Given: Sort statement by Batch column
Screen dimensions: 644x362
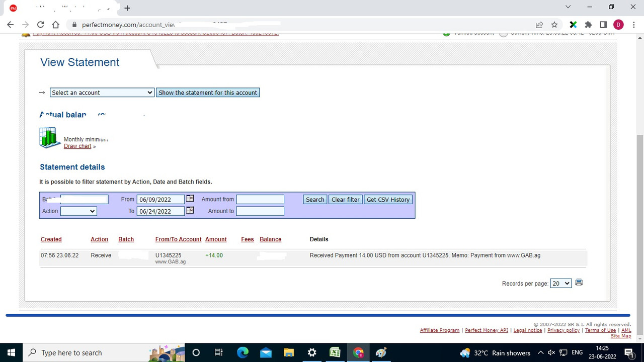Looking at the screenshot, I should [x=126, y=239].
